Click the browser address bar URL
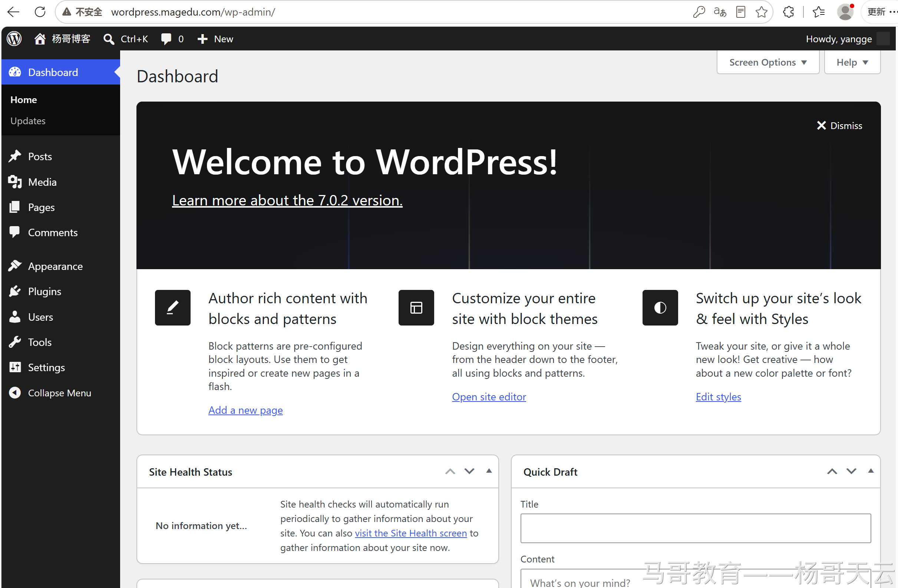Screen dimensions: 898x588 [x=193, y=12]
